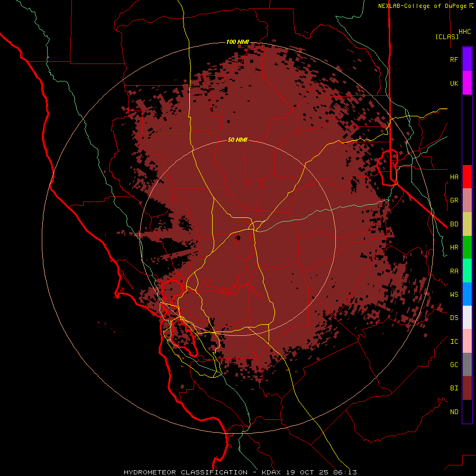
Task: Click the UK legend label
Action: (x=454, y=83)
